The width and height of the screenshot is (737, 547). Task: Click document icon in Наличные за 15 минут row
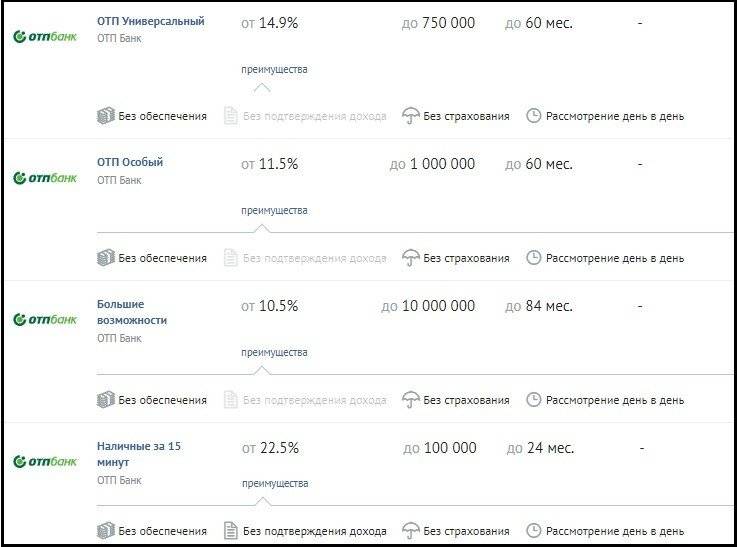pyautogui.click(x=230, y=531)
